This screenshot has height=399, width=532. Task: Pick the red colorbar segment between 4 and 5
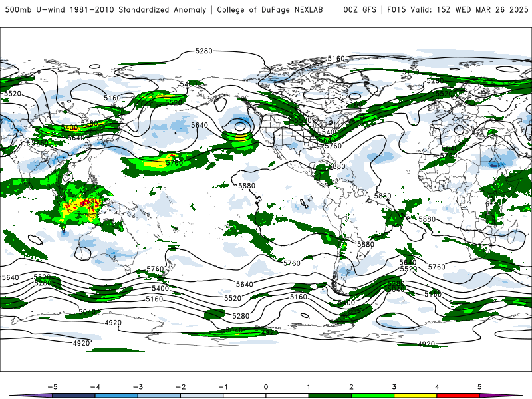[458, 396]
